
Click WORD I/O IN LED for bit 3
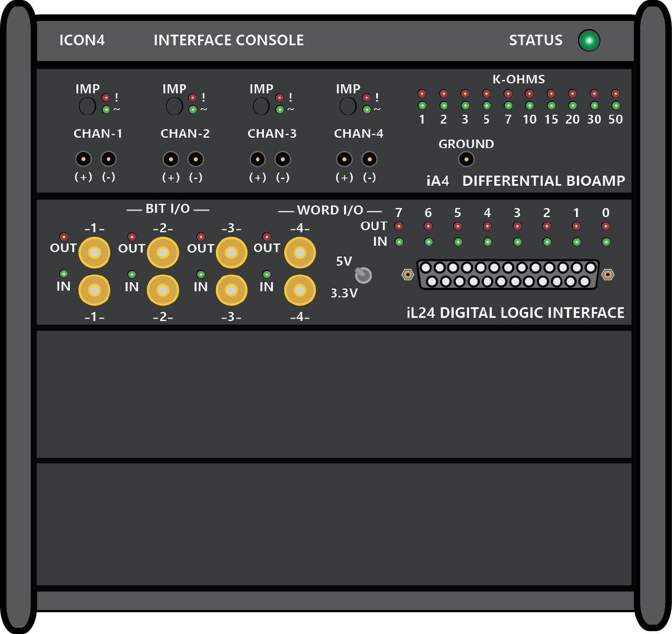coord(517,242)
